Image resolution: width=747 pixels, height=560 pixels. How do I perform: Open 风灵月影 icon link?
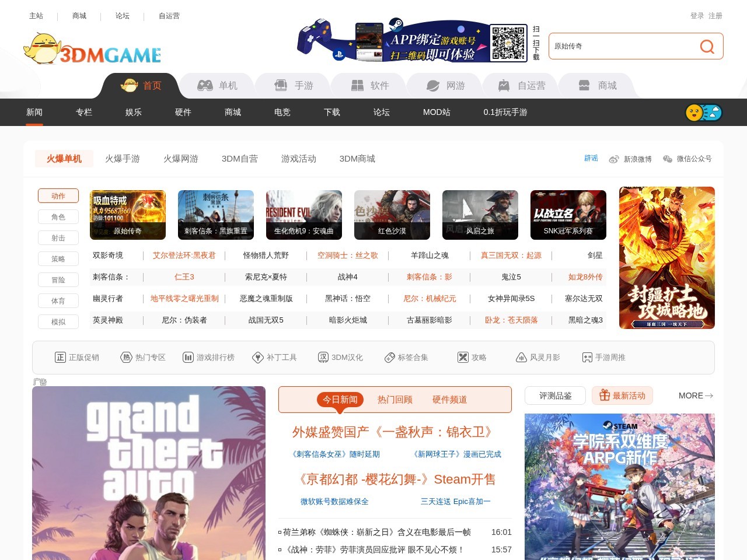point(538,358)
